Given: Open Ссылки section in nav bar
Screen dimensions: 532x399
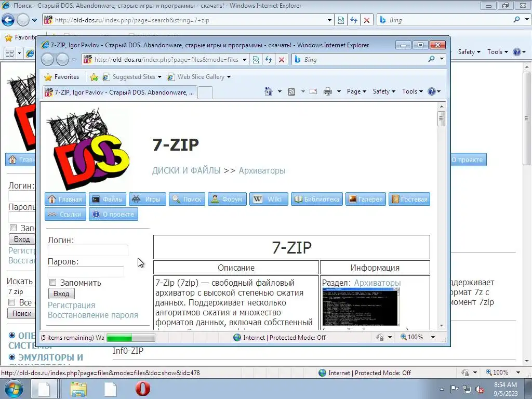Looking at the screenshot, I should coord(65,214).
